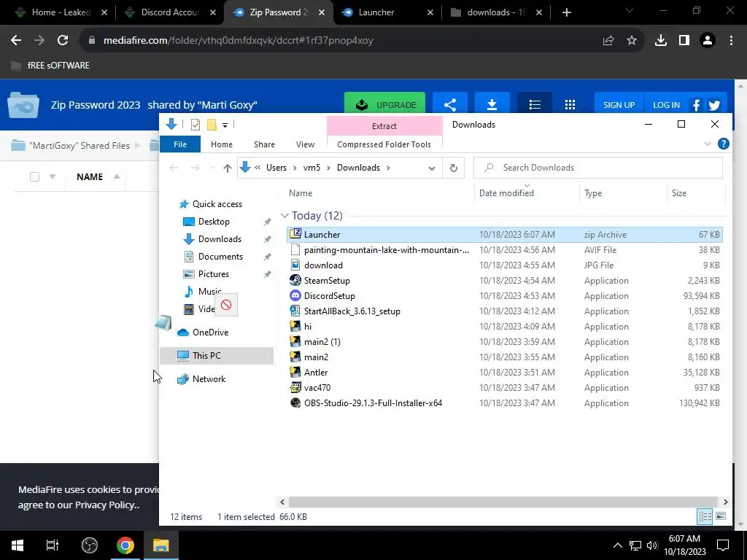This screenshot has width=747, height=560.
Task: Select the Extract contextual tab
Action: point(384,125)
